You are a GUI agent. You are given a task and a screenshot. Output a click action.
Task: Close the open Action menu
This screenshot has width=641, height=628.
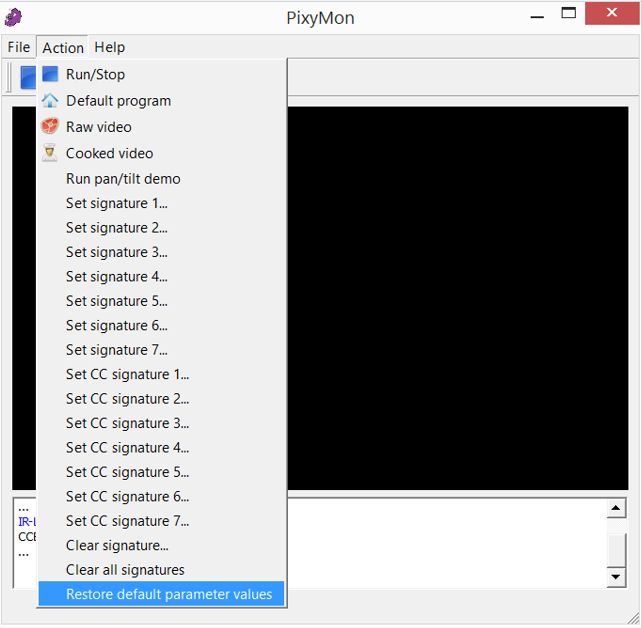(63, 47)
